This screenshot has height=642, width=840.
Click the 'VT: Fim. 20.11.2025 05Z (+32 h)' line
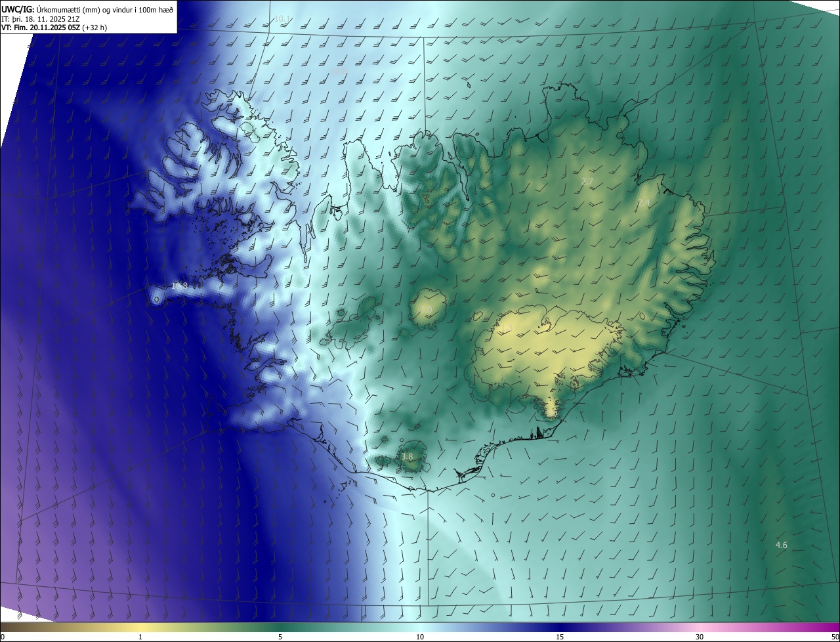tap(54, 28)
